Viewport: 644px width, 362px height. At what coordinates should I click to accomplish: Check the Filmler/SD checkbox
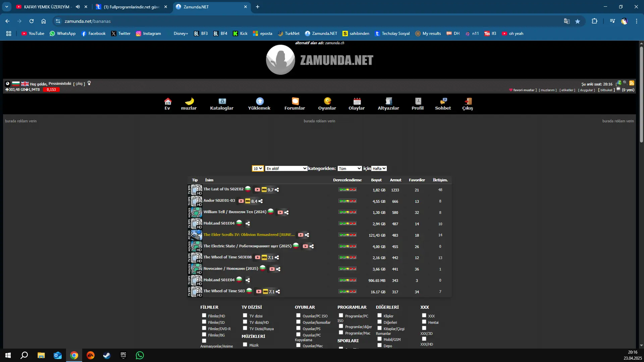tap(204, 322)
